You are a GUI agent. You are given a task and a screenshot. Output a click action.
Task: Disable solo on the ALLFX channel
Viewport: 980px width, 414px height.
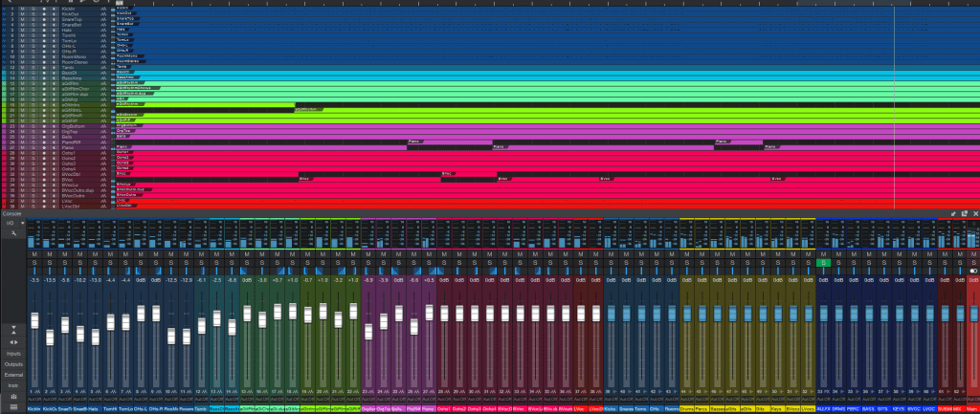(x=823, y=263)
